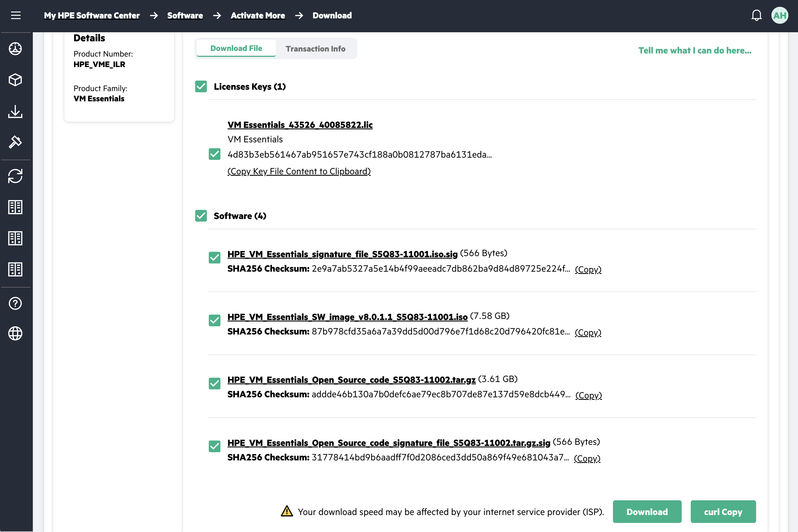This screenshot has width=798, height=532.
Task: Go to the Activate More breadcrumb
Action: point(258,15)
